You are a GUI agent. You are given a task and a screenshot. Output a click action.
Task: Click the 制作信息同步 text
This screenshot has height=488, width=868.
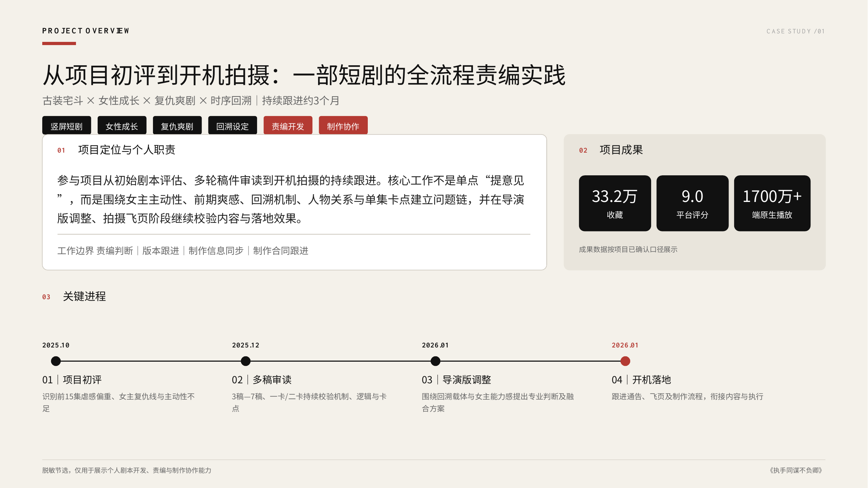pos(216,251)
